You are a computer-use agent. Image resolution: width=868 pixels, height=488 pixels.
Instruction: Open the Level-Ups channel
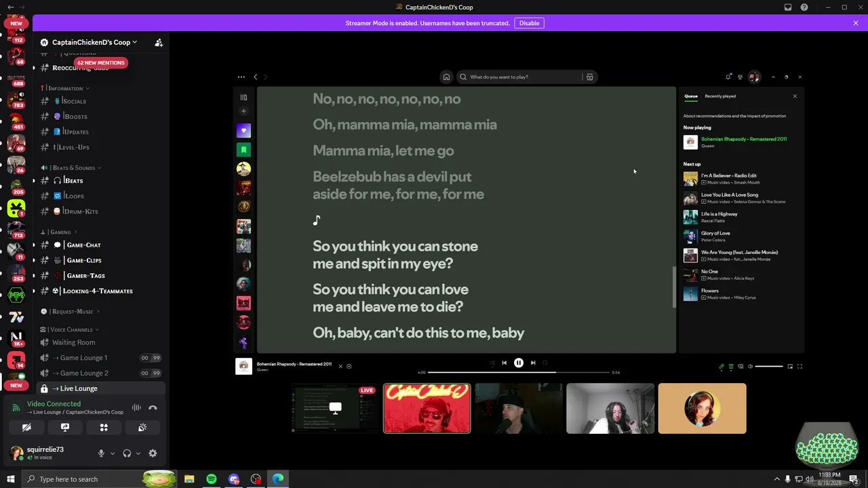100,147
